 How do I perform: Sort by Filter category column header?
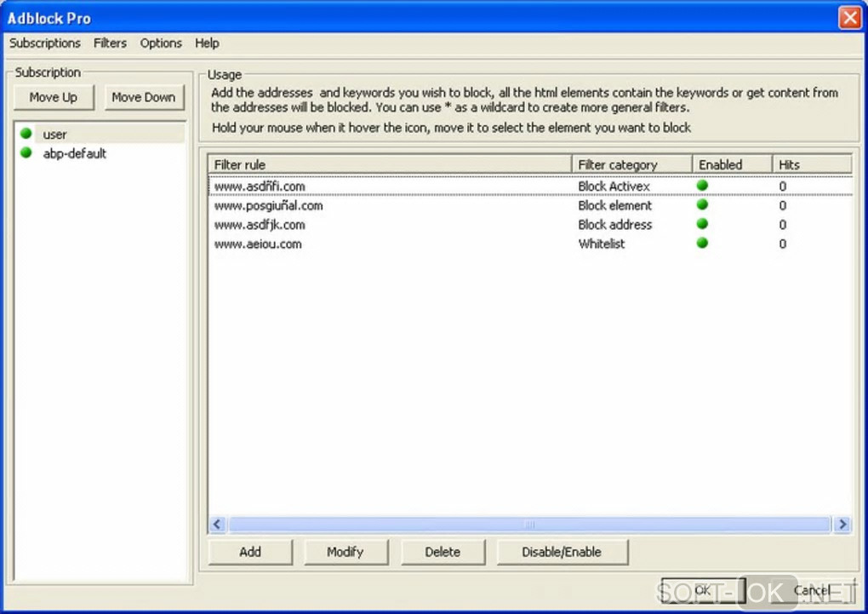point(632,164)
